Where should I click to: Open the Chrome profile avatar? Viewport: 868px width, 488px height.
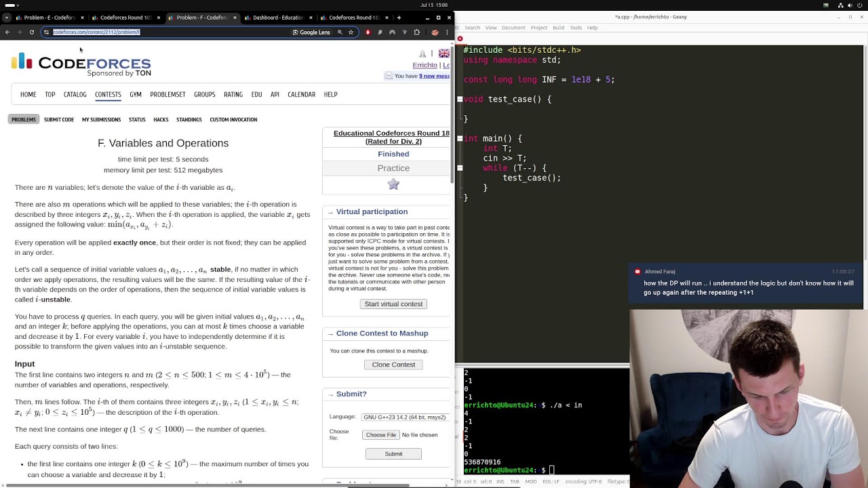click(x=435, y=32)
